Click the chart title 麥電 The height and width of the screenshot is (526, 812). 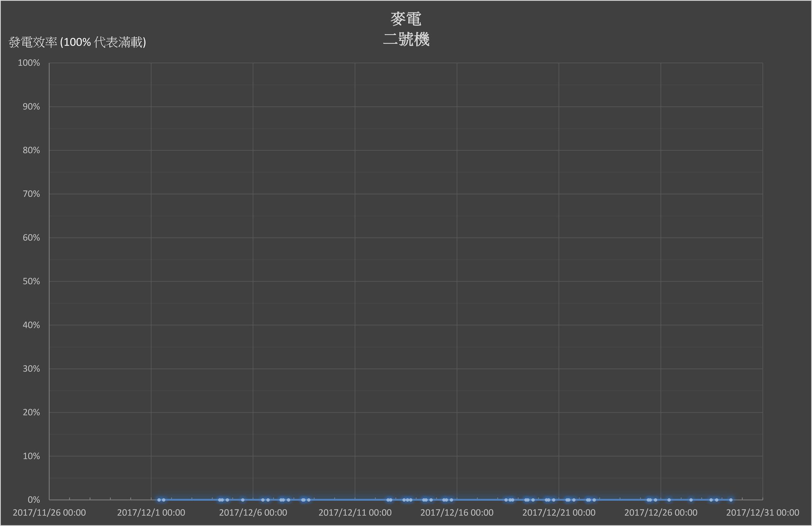406,19
